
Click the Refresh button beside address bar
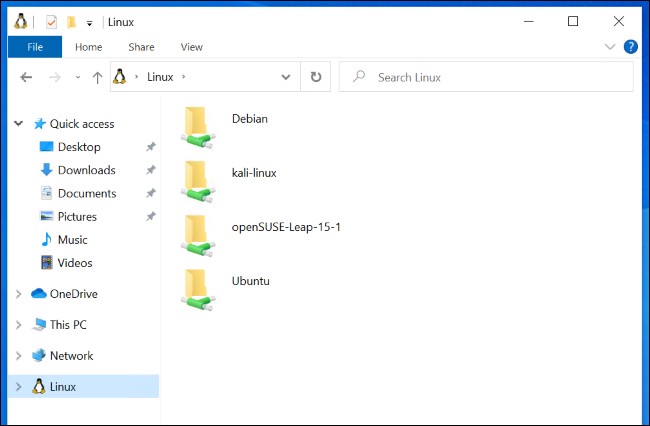(x=316, y=77)
